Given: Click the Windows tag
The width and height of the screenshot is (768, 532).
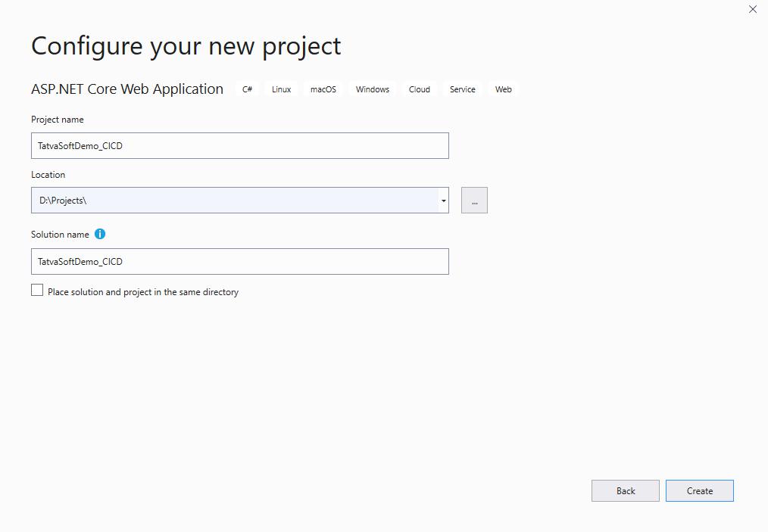Looking at the screenshot, I should point(373,89).
